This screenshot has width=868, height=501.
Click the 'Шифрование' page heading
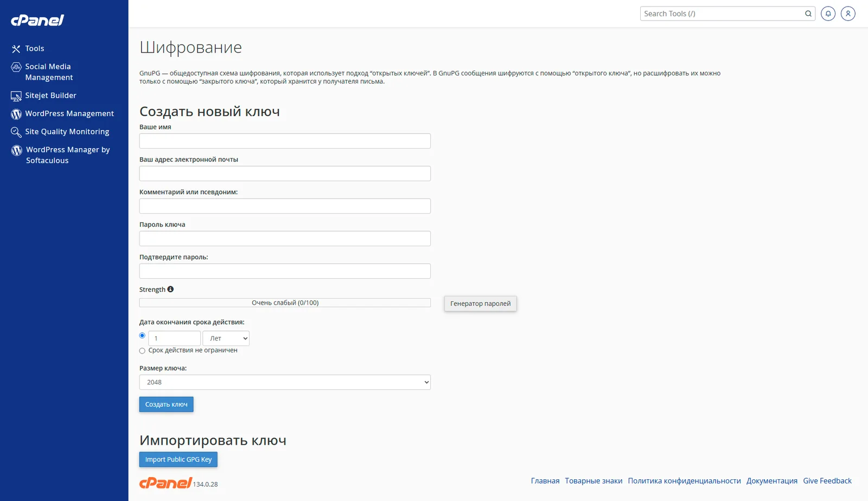click(190, 47)
